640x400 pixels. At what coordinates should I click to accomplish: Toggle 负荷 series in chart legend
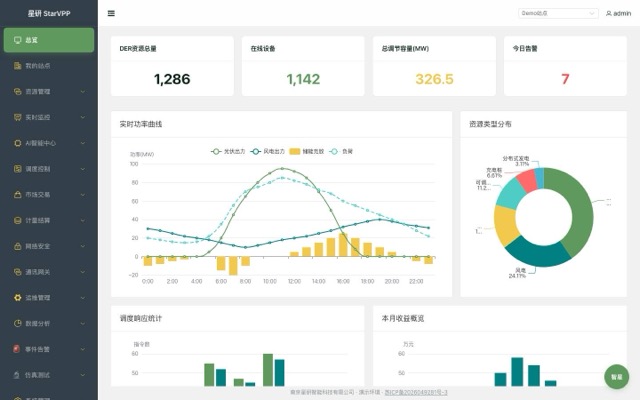point(341,151)
